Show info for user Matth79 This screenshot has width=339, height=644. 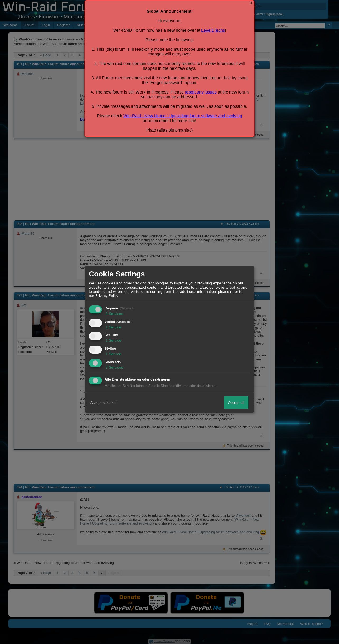coord(46,238)
